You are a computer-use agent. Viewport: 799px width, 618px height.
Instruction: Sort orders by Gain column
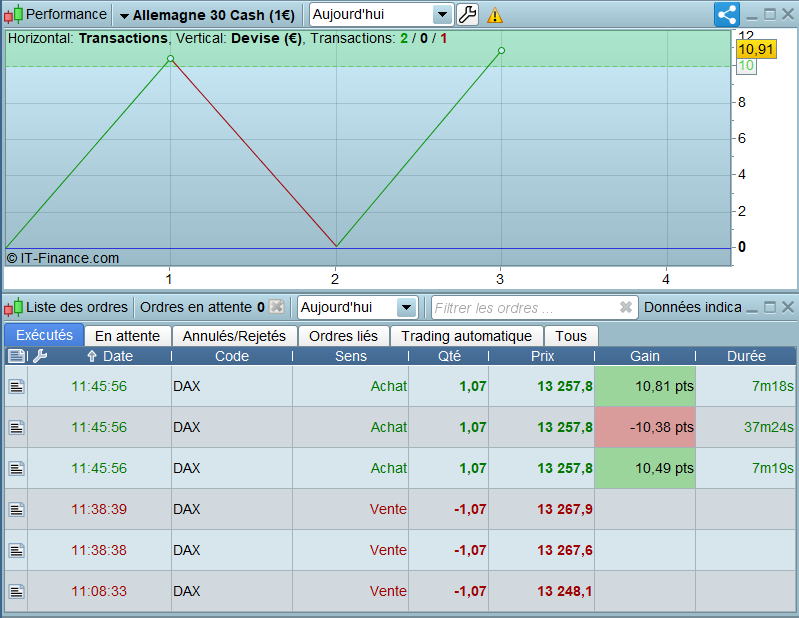pos(645,356)
